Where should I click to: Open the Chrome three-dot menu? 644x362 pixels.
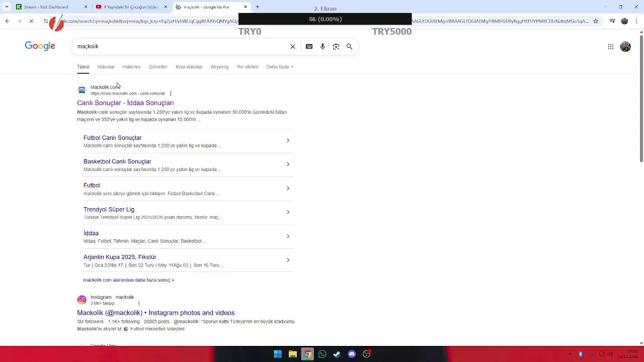(x=636, y=21)
